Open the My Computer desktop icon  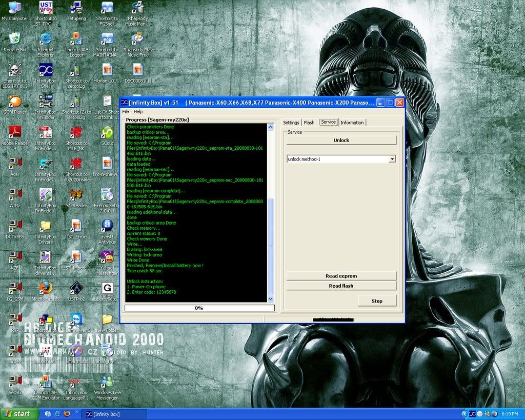click(x=15, y=9)
